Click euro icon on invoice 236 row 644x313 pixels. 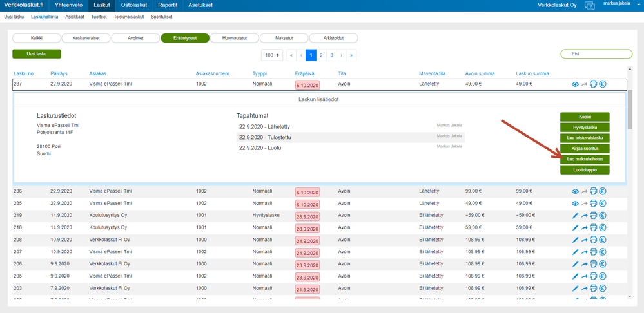pyautogui.click(x=603, y=191)
